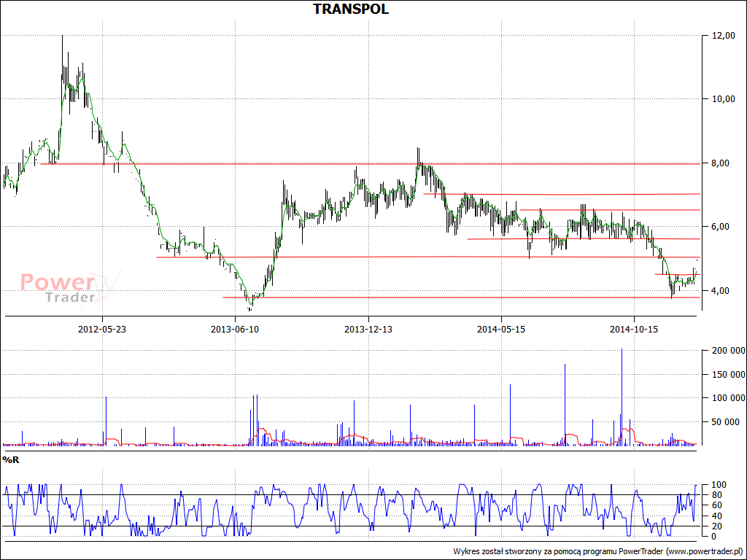Click the 100 level on %R axis
This screenshot has width=747, height=560.
coord(719,485)
